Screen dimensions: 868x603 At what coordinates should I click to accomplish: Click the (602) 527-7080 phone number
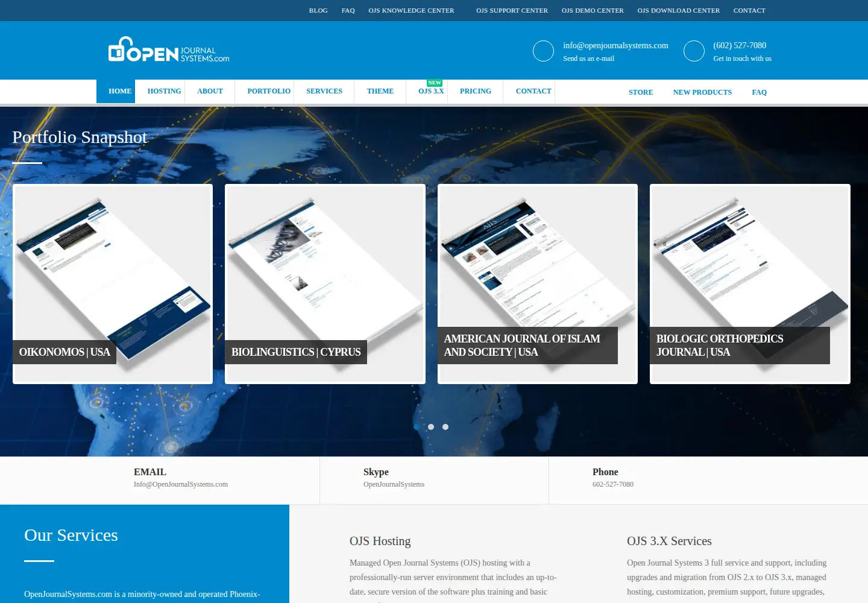point(740,45)
